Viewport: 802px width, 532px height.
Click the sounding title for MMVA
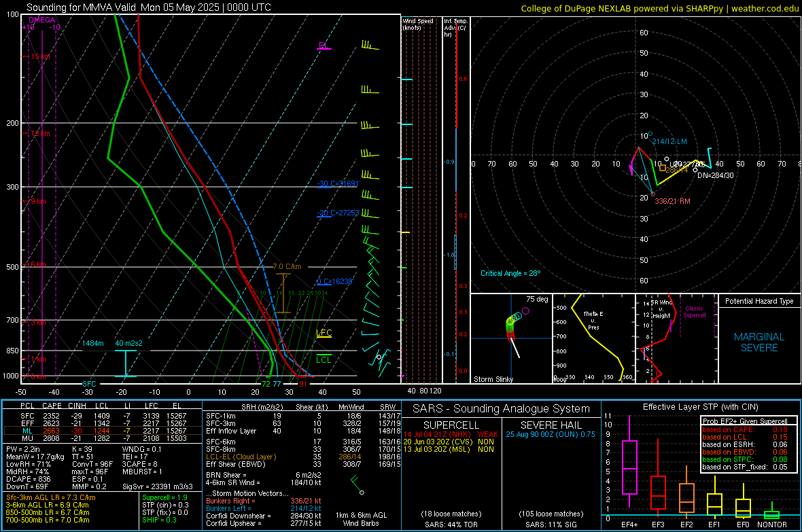click(x=149, y=7)
